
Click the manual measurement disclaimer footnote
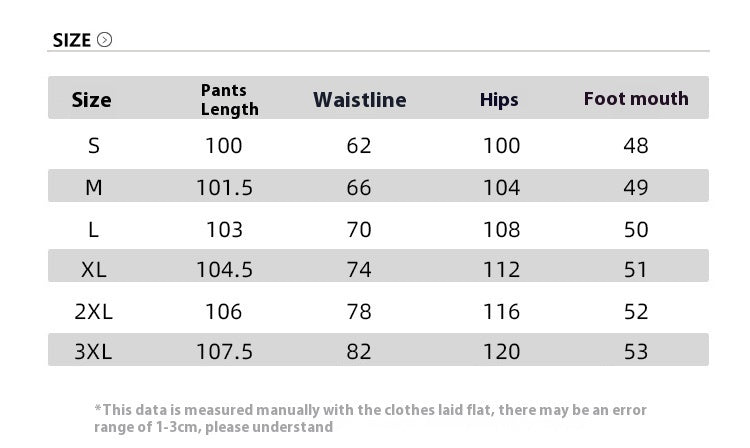(370, 418)
